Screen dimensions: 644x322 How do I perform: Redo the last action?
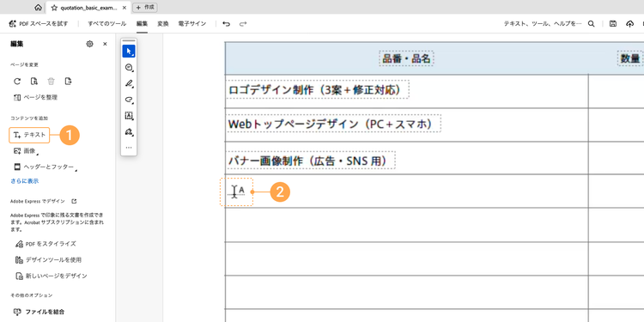point(243,24)
